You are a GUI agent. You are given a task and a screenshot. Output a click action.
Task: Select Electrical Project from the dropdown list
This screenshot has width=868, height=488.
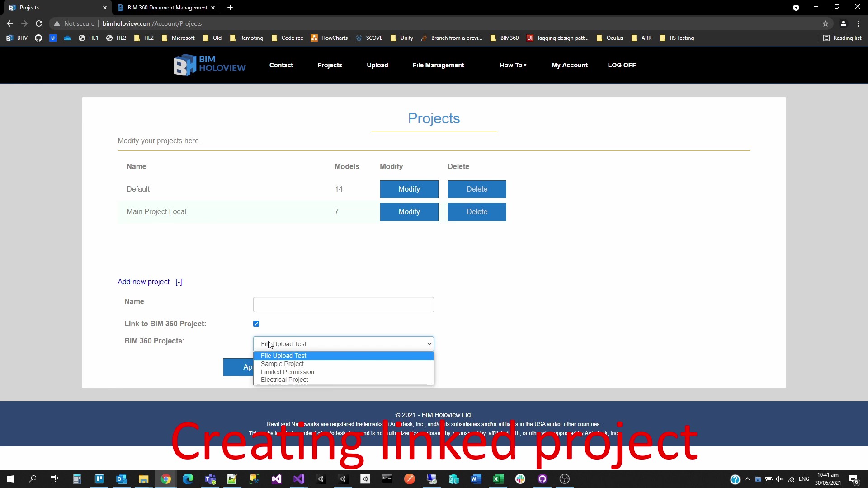(x=284, y=380)
